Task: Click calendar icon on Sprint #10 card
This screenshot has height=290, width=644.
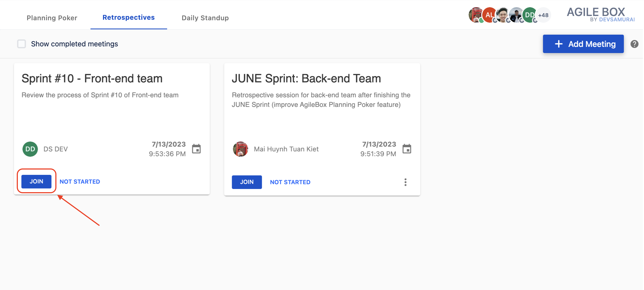Action: tap(196, 149)
